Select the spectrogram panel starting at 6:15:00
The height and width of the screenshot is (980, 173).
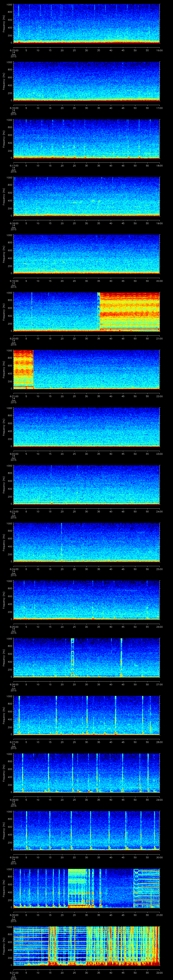tap(86, 24)
